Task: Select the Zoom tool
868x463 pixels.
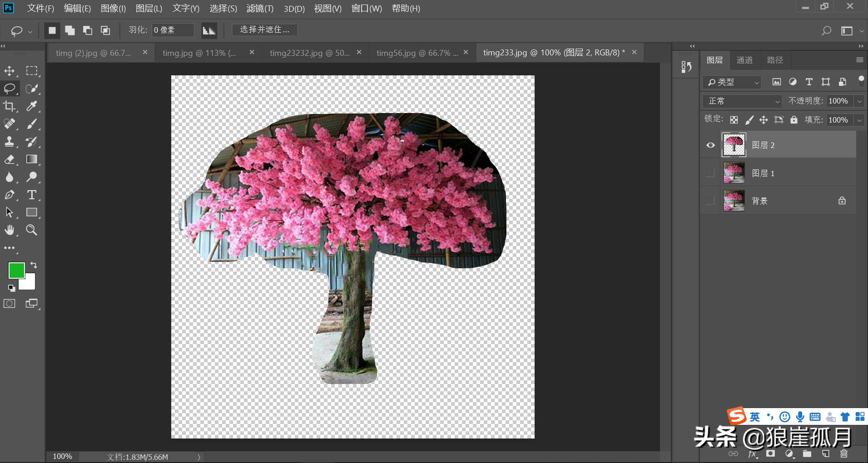Action: coord(31,230)
